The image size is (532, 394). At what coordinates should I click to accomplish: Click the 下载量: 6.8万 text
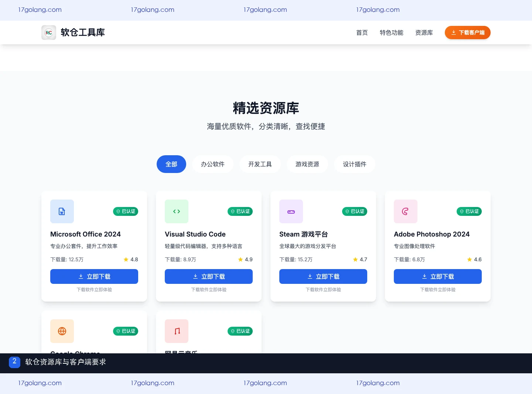(x=409, y=259)
